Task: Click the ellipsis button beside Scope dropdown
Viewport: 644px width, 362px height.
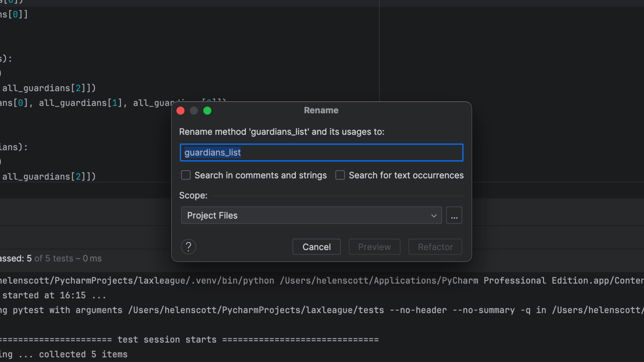Action: point(454,215)
